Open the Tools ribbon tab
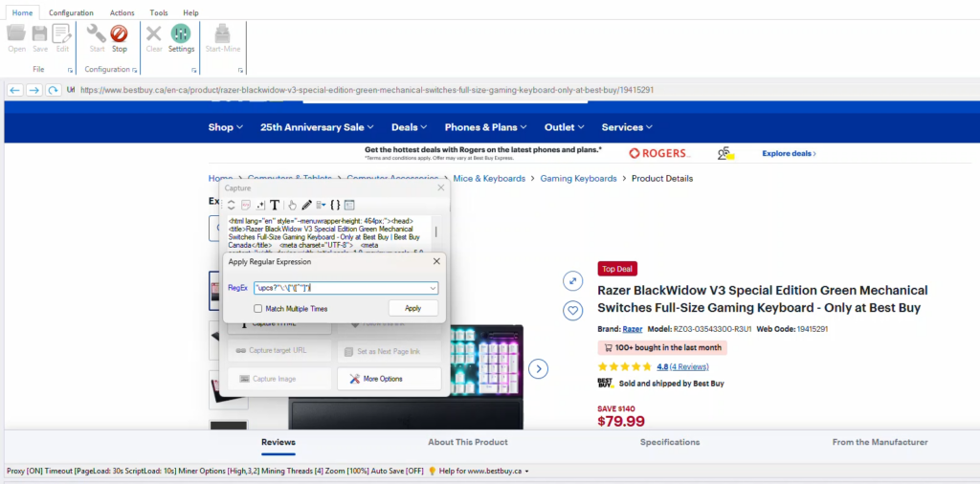The image size is (980, 484). click(x=159, y=12)
